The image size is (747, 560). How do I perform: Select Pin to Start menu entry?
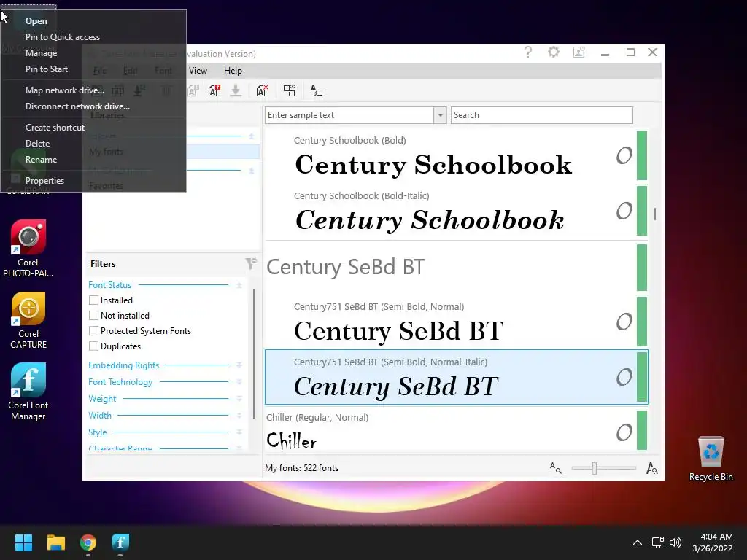[93, 69]
